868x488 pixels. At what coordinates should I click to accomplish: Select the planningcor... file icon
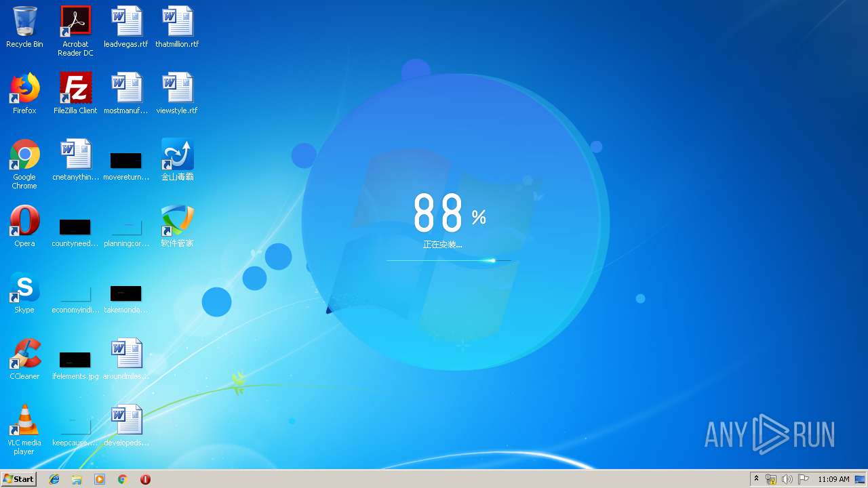coord(126,232)
